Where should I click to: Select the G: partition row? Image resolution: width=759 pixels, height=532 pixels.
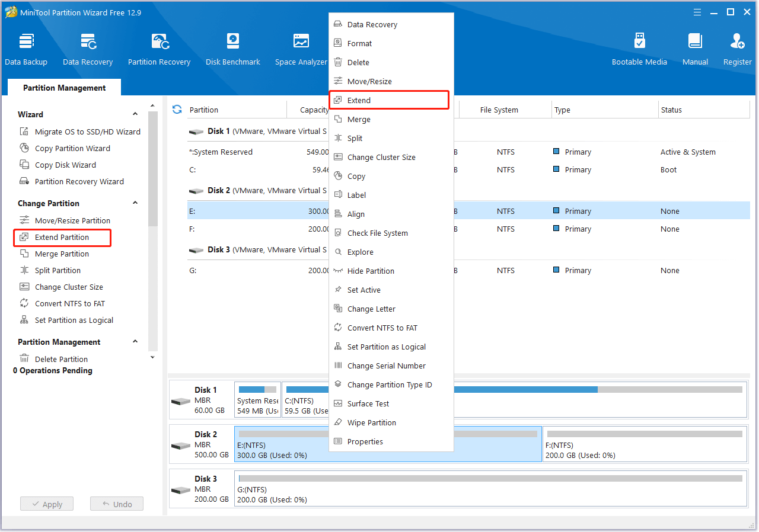point(468,271)
